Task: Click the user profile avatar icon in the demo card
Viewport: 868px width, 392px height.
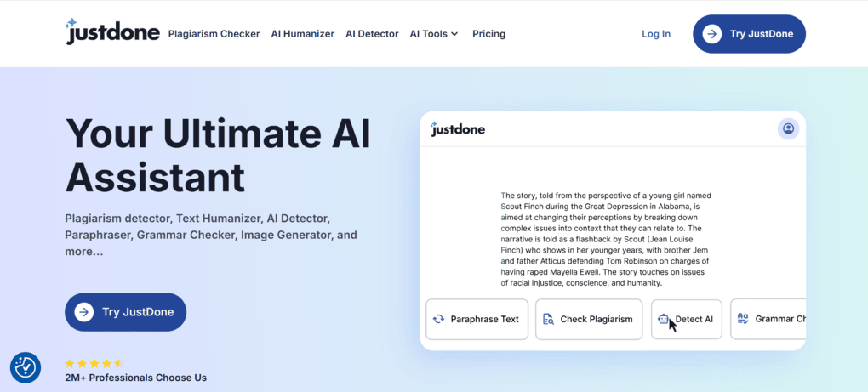Action: click(x=788, y=128)
